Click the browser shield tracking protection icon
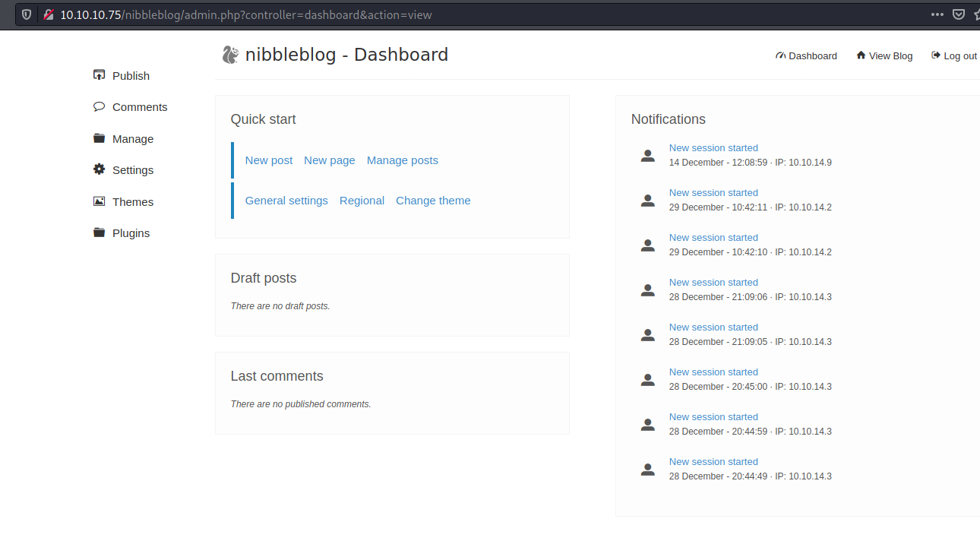980x541 pixels. point(27,14)
